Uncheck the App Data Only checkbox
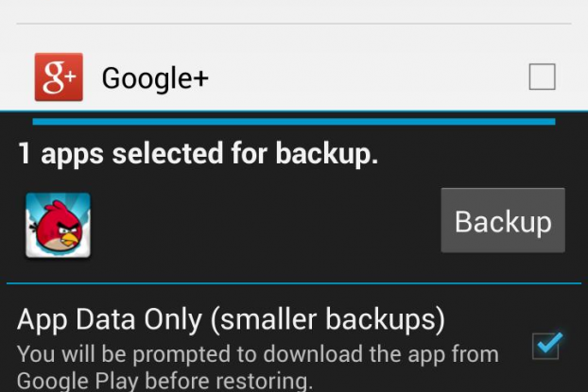 coord(546,347)
